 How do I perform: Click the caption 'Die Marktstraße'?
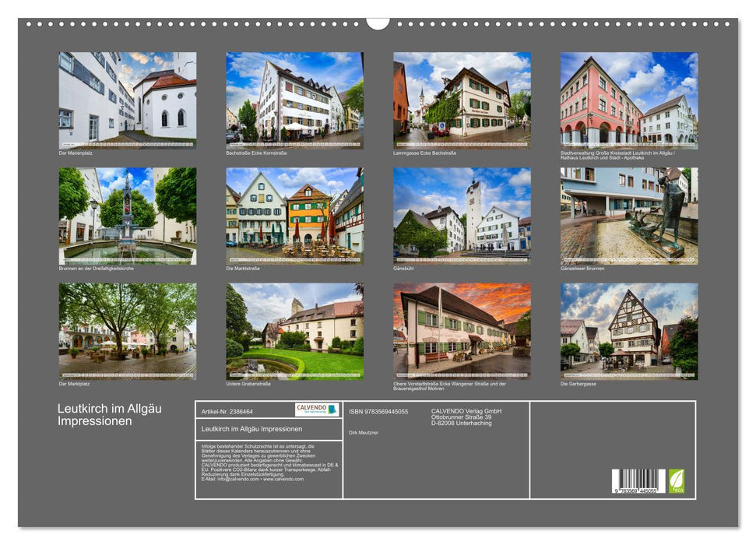click(242, 268)
